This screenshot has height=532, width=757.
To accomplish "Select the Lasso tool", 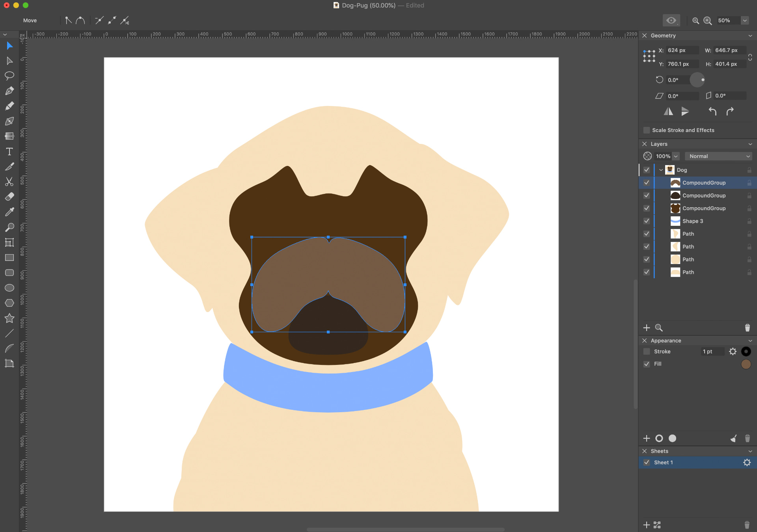I will 9,76.
